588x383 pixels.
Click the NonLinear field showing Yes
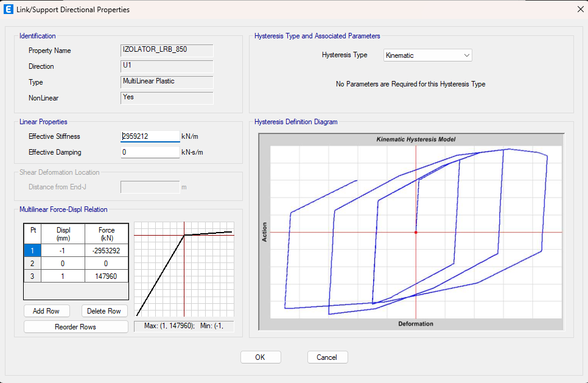(167, 98)
